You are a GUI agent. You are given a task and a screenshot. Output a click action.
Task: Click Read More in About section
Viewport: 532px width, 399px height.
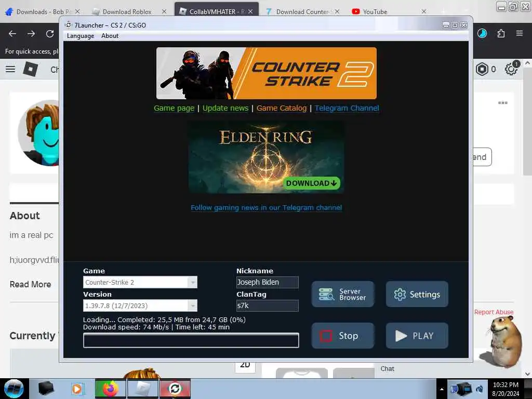[x=30, y=284]
